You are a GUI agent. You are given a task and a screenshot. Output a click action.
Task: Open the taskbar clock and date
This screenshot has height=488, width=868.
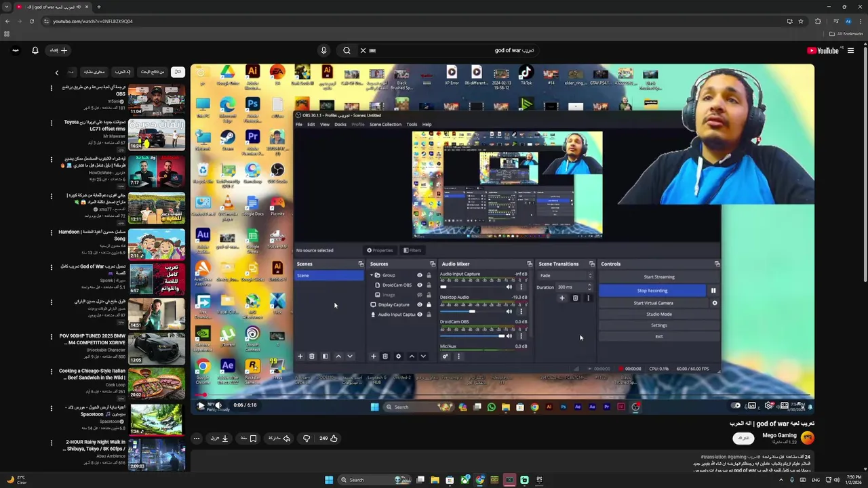[x=853, y=480]
